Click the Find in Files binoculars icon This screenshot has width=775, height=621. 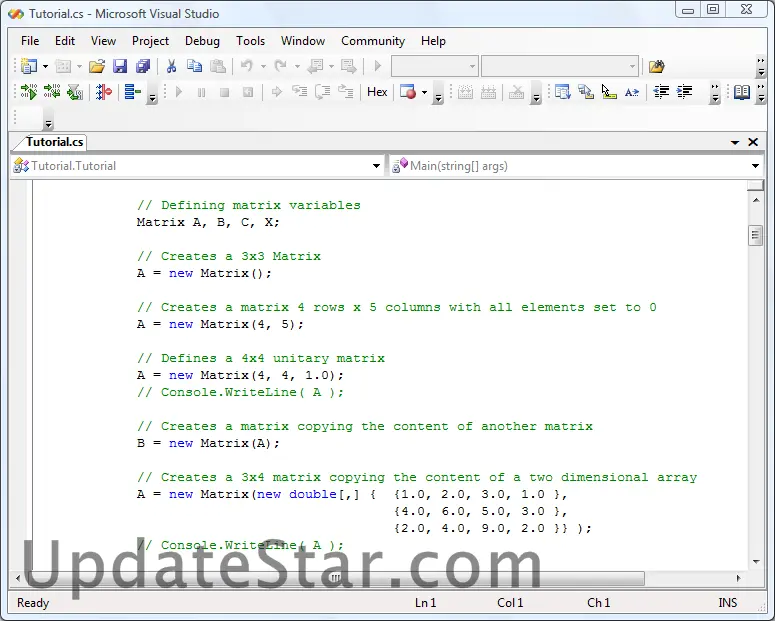[657, 66]
